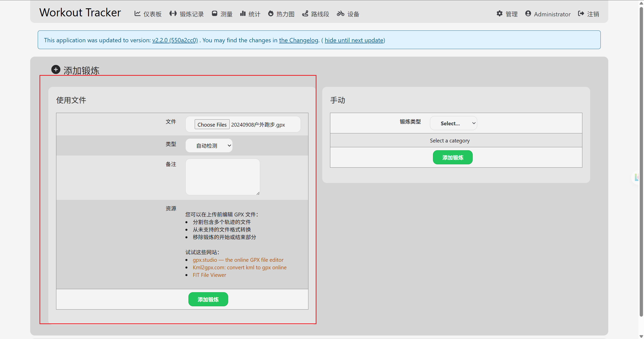Expand the 自动检测 type dropdown
Viewport: 644px width, 339px height.
click(x=209, y=145)
